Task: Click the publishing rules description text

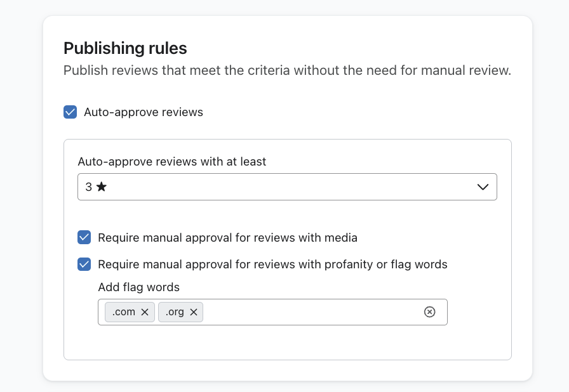Action: 287,70
